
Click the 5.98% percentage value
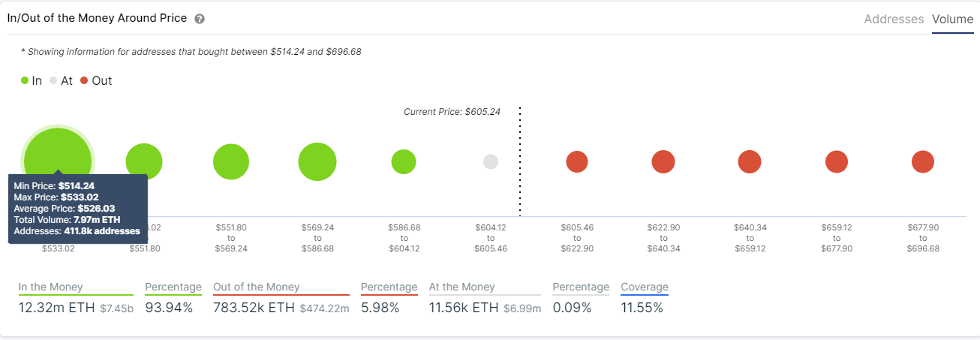click(380, 308)
